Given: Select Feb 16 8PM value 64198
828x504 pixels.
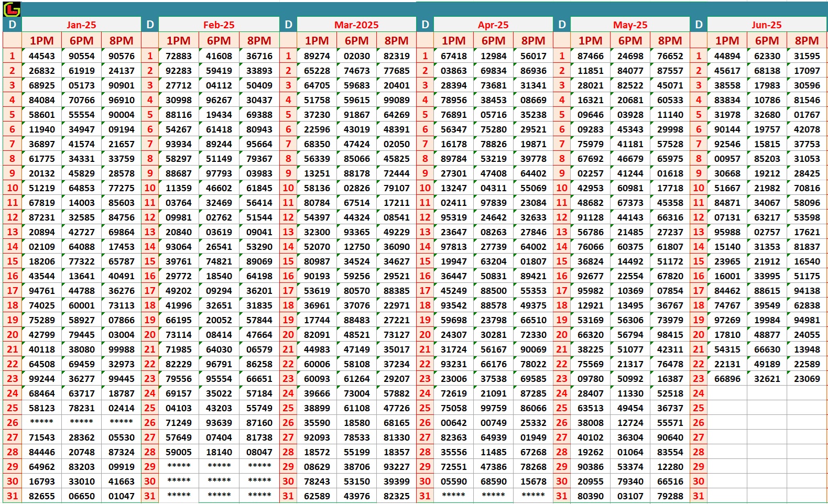Looking at the screenshot, I should pyautogui.click(x=259, y=276).
